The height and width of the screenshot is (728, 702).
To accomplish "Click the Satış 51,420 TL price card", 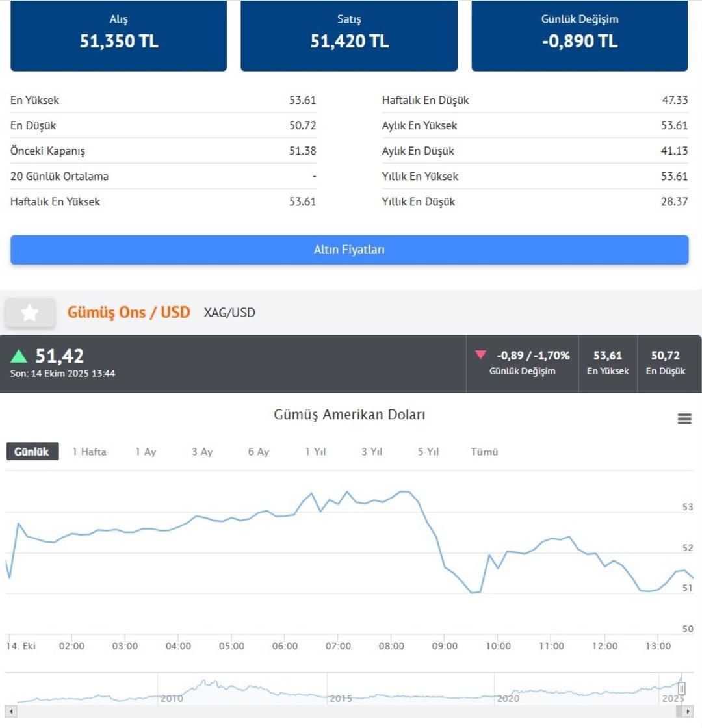I will [349, 35].
